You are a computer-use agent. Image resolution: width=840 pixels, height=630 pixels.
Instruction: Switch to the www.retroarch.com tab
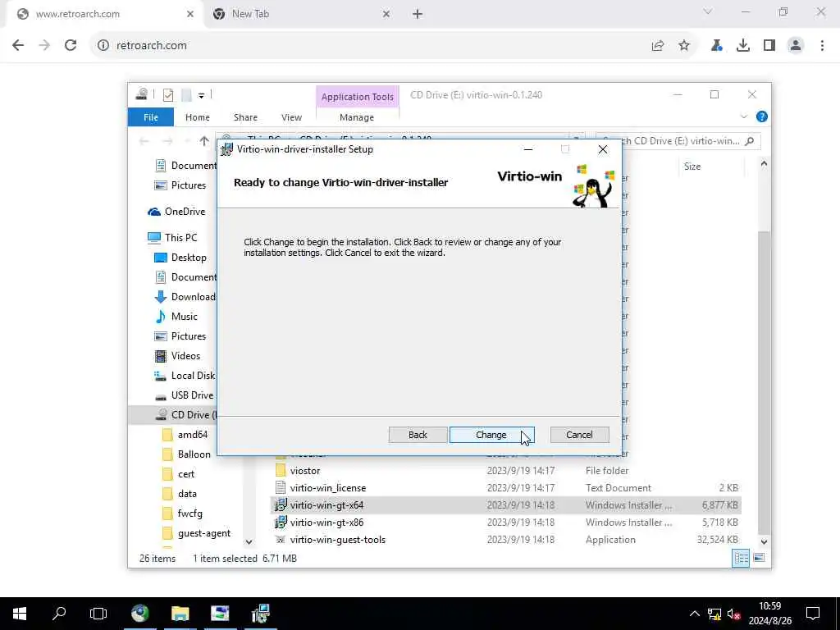point(104,14)
